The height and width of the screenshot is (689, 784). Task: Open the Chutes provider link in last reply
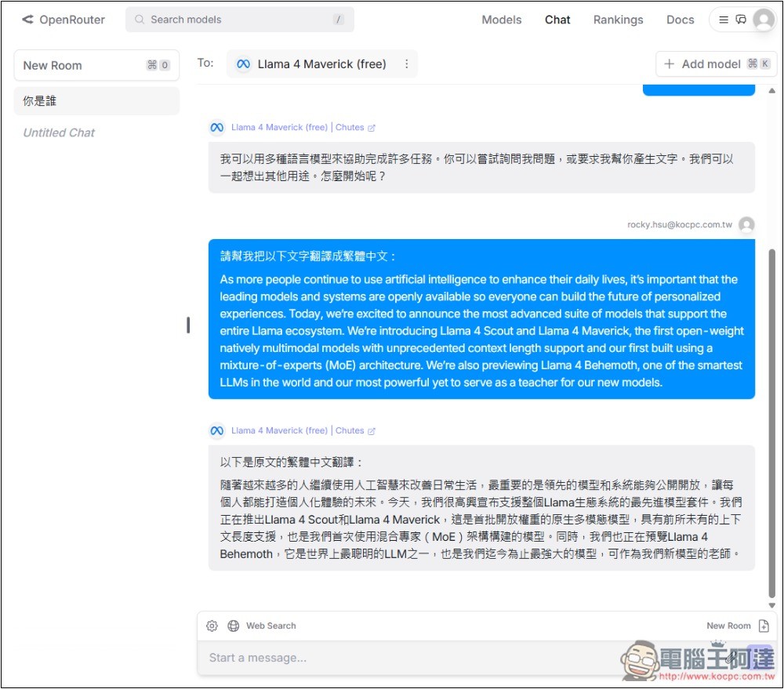(350, 430)
